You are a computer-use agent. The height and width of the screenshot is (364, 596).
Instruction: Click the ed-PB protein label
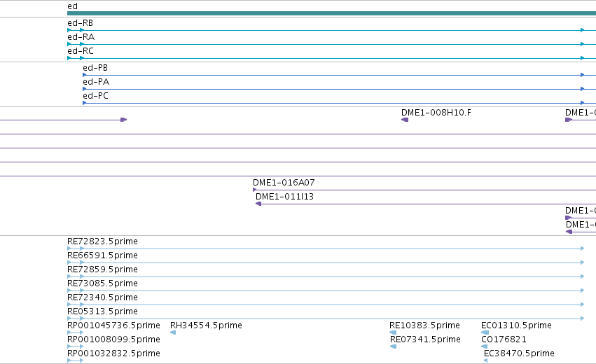tap(95, 68)
